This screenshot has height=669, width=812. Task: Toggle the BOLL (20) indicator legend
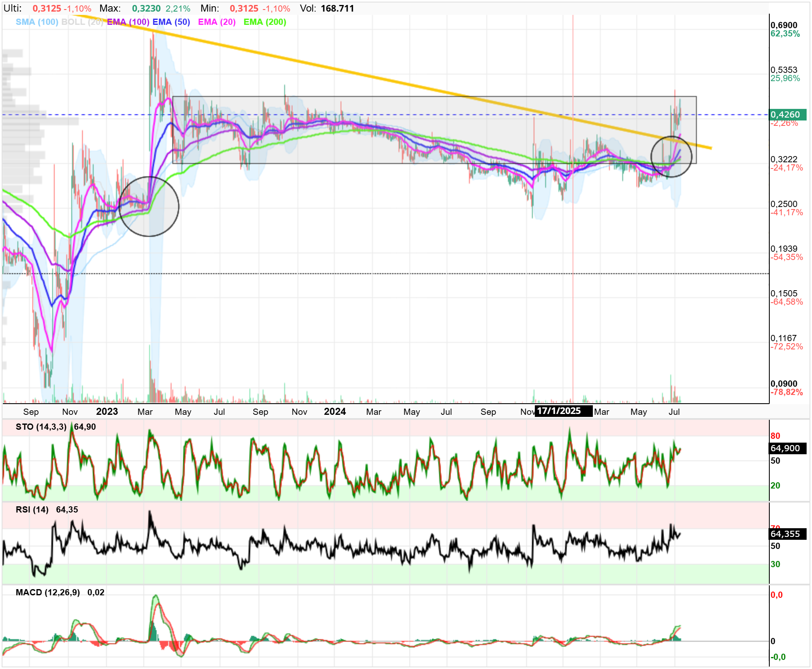pyautogui.click(x=82, y=22)
